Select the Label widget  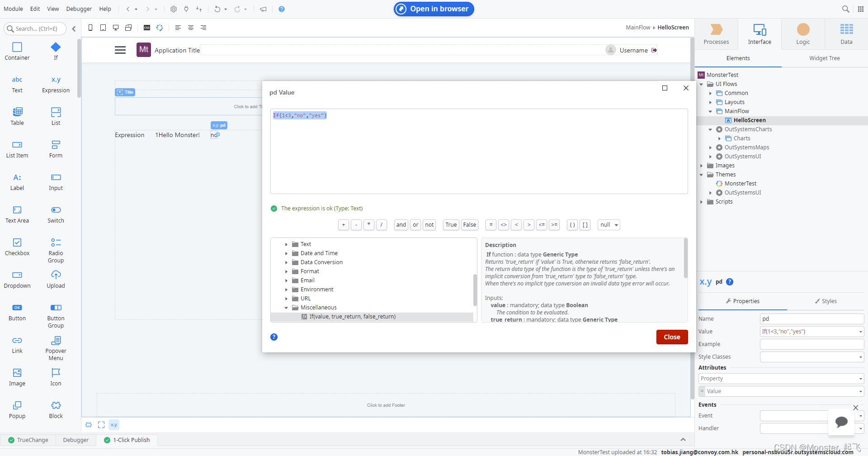(17, 181)
